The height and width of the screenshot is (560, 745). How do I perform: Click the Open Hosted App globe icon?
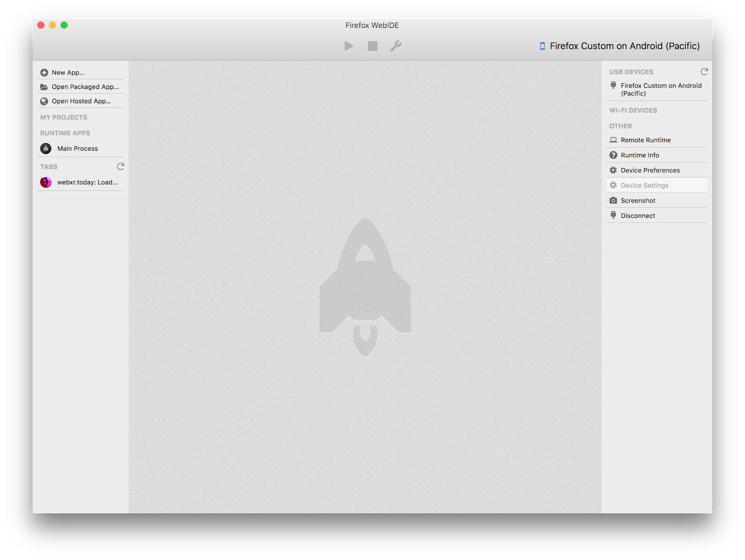[44, 101]
